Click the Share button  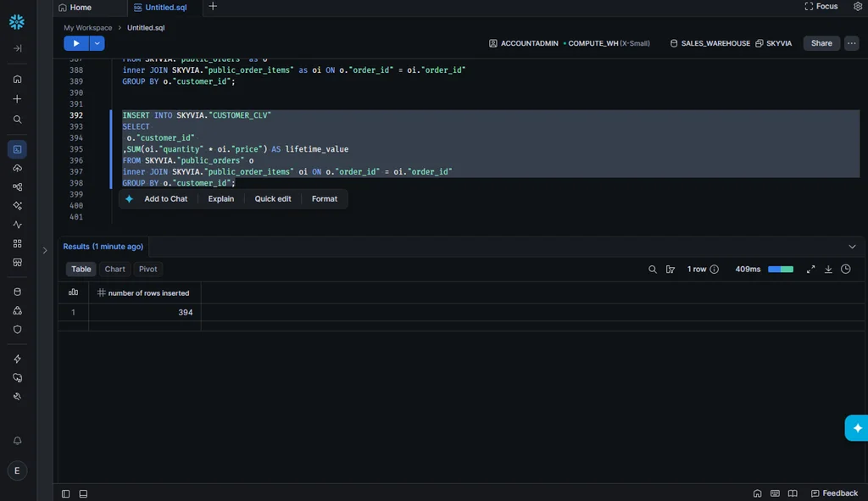click(x=821, y=43)
